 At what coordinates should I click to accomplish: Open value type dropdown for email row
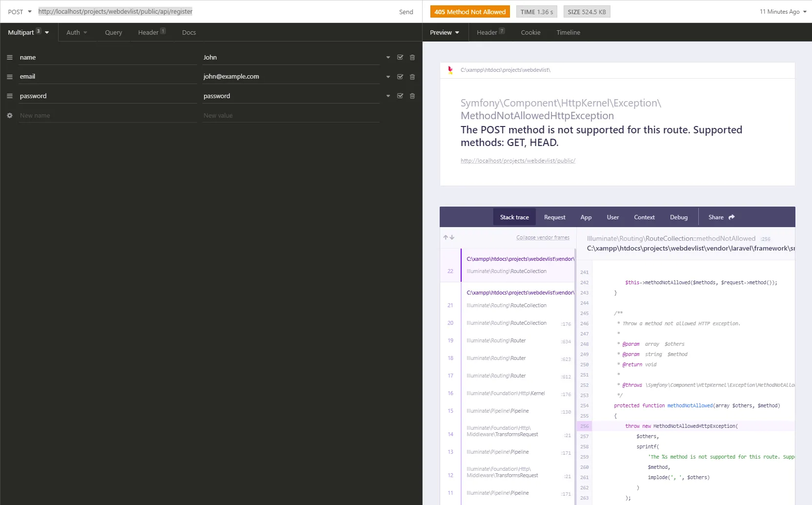click(x=388, y=77)
